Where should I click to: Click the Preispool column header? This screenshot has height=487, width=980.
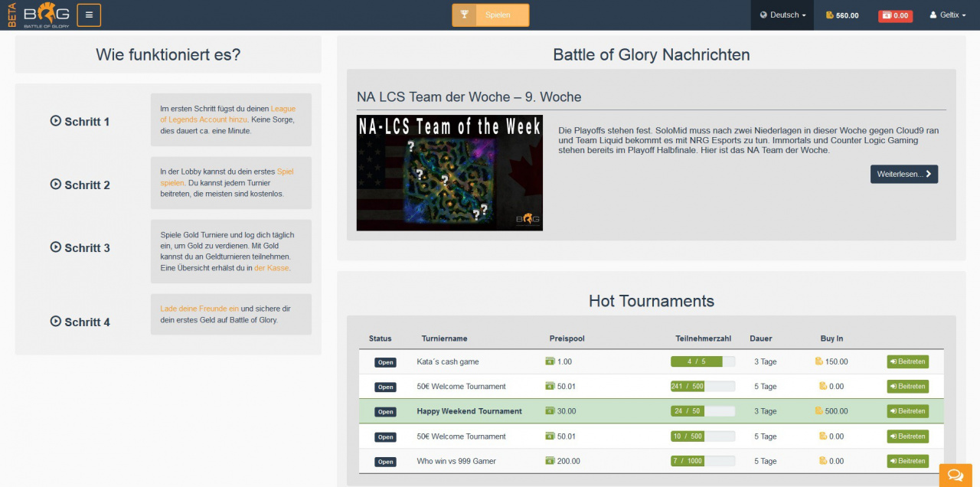pyautogui.click(x=567, y=338)
